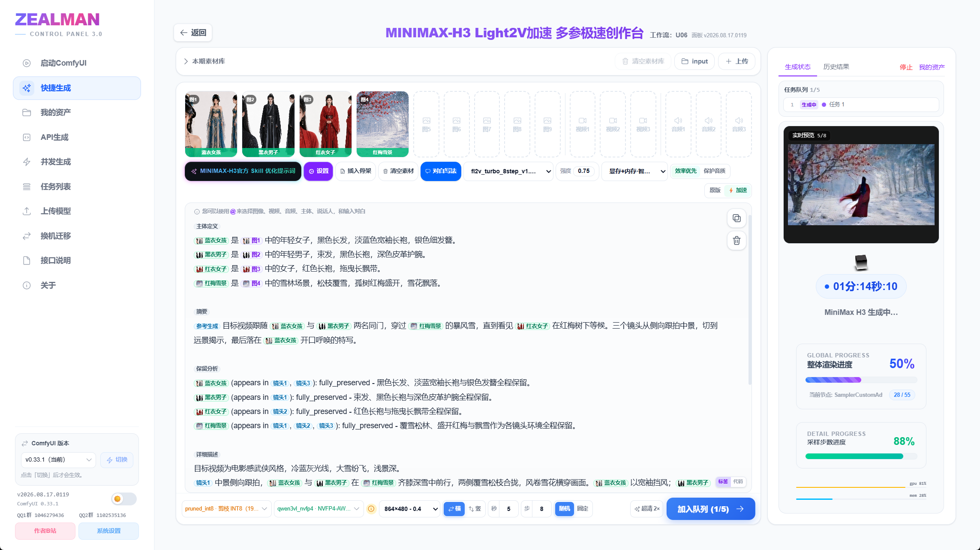Switch to the 历史结果 tab
The height and width of the screenshot is (550, 980).
point(836,67)
